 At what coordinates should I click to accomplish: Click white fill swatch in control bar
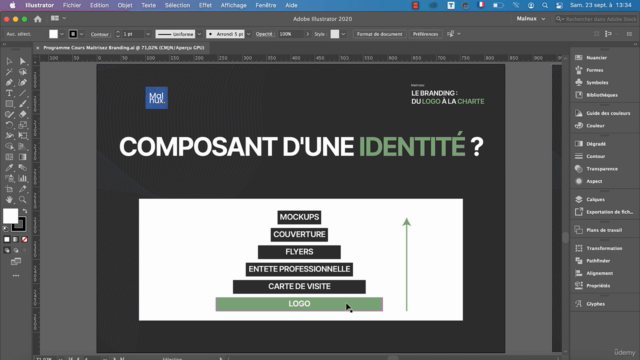click(x=53, y=34)
